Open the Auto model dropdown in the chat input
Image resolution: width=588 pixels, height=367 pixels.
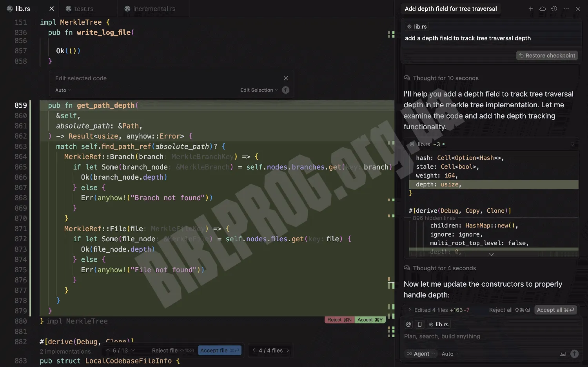click(x=450, y=354)
